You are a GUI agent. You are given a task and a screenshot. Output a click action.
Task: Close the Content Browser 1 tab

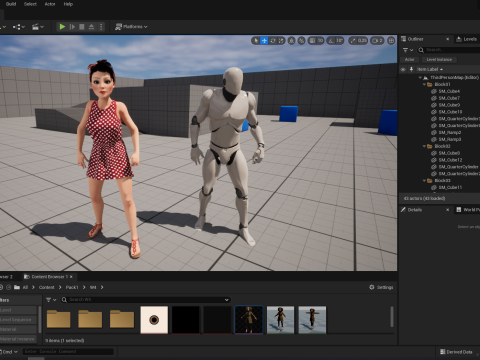[x=71, y=277]
